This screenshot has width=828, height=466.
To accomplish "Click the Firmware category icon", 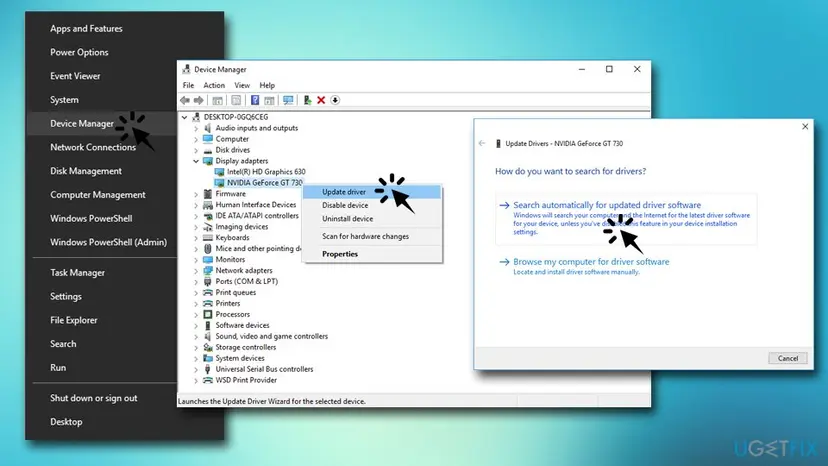I will pyautogui.click(x=208, y=194).
